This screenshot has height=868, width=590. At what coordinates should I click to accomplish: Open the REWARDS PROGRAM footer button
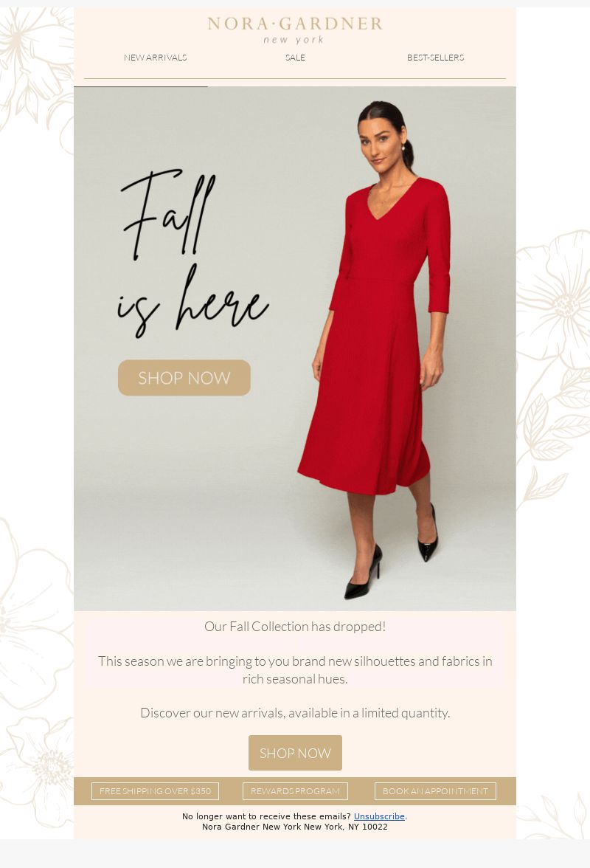(295, 791)
